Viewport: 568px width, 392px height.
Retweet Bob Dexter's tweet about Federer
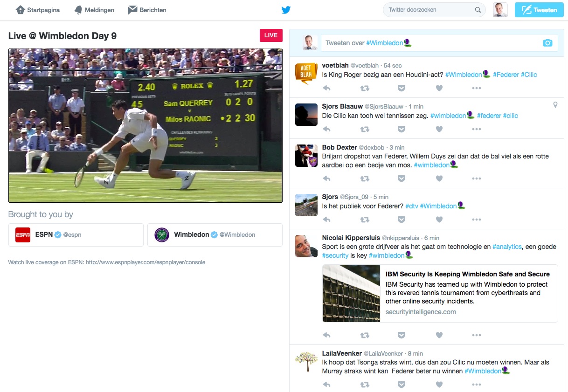(x=364, y=178)
